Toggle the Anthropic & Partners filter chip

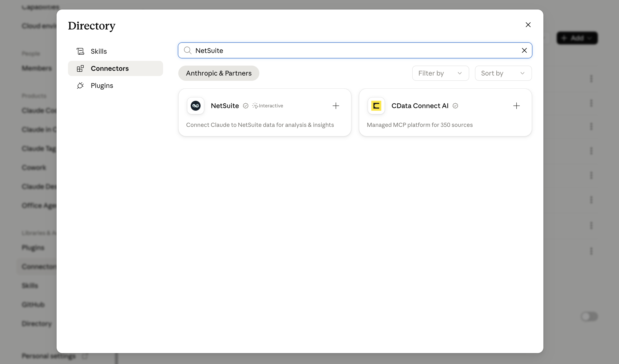pos(219,73)
